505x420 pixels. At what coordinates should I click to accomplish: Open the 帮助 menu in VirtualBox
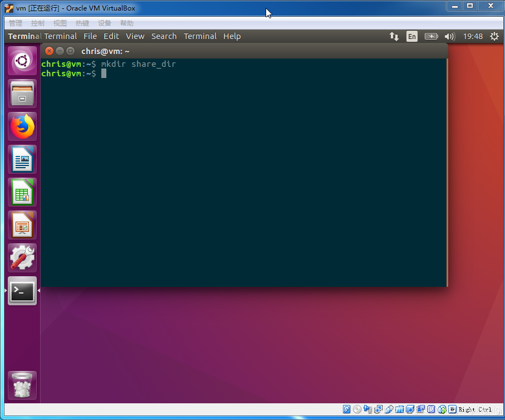pyautogui.click(x=127, y=23)
